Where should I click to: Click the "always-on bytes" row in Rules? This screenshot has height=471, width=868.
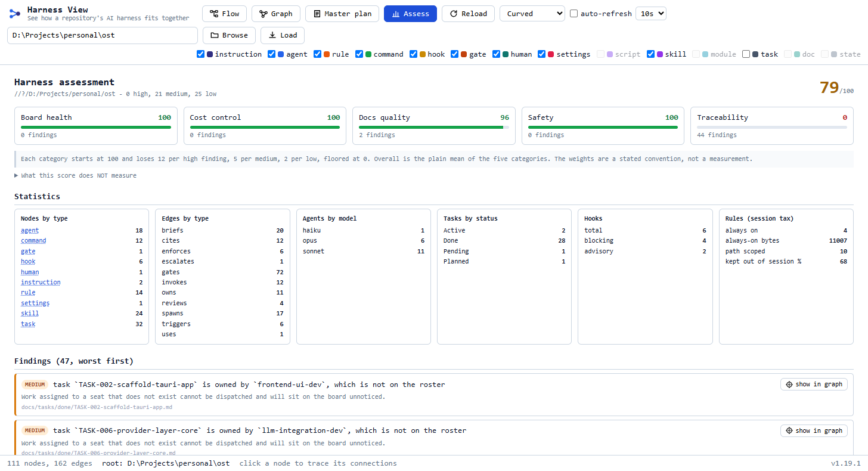click(786, 241)
